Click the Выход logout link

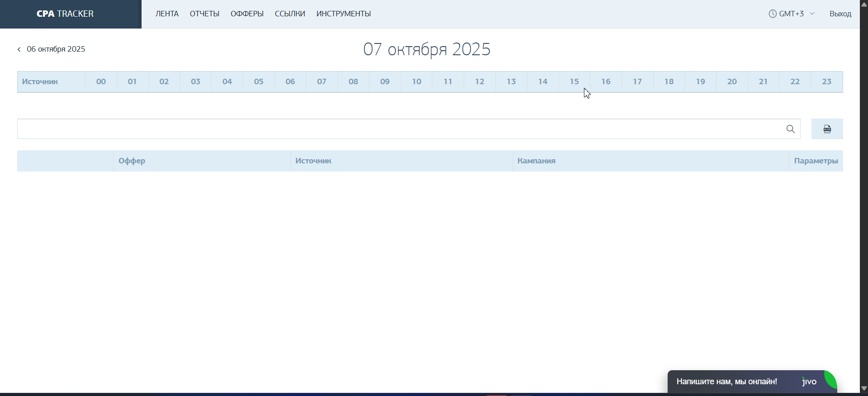840,14
